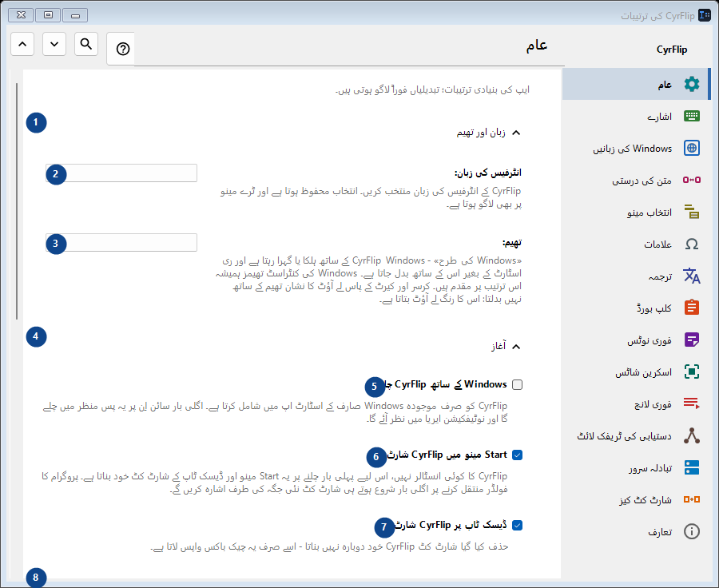
Task: Click the CyrFlip heading above the sidebar
Action: 671,50
